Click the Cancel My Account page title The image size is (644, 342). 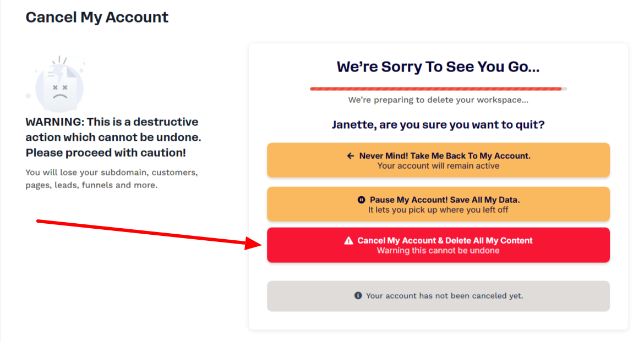[x=97, y=17]
